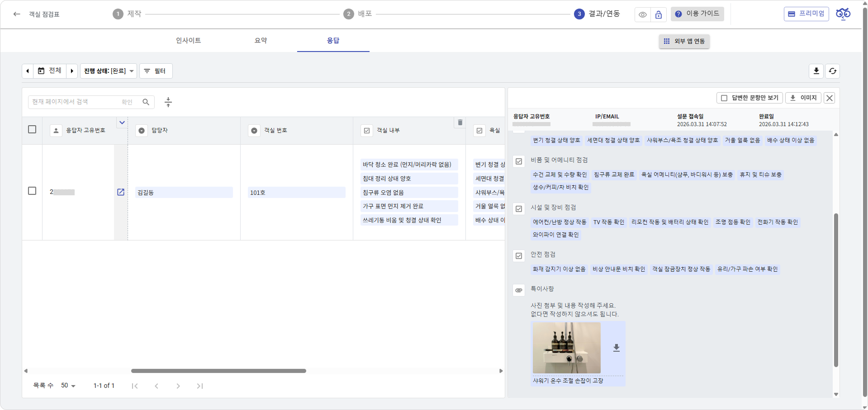The image size is (868, 410).
Task: Select all rows with header checkbox
Action: [32, 130]
